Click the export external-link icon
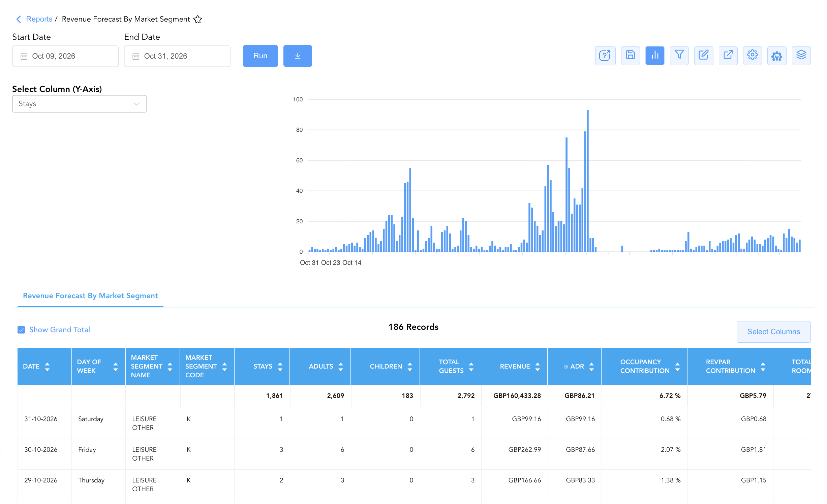Image resolution: width=827 pixels, height=504 pixels. pyautogui.click(x=728, y=56)
